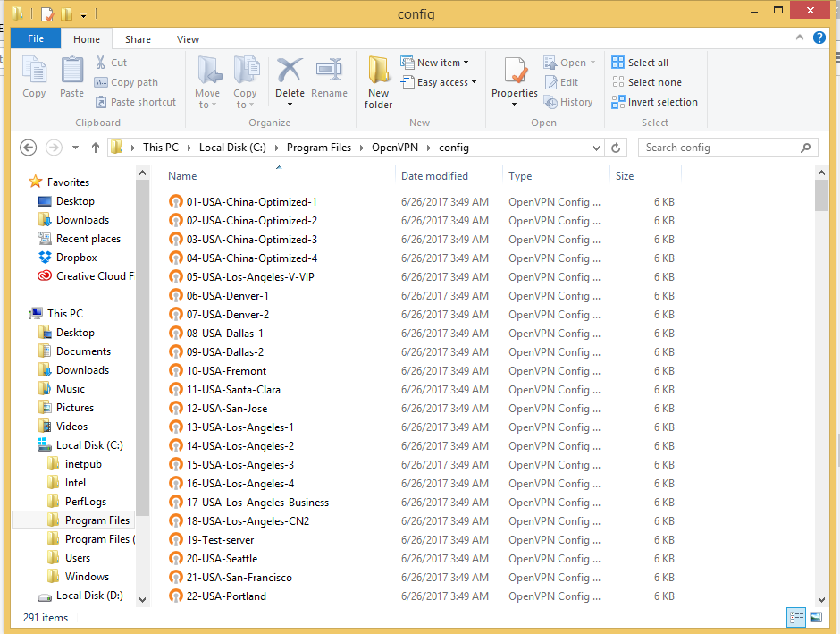Image resolution: width=840 pixels, height=634 pixels.
Task: Sort by the Date modified column
Action: 434,176
